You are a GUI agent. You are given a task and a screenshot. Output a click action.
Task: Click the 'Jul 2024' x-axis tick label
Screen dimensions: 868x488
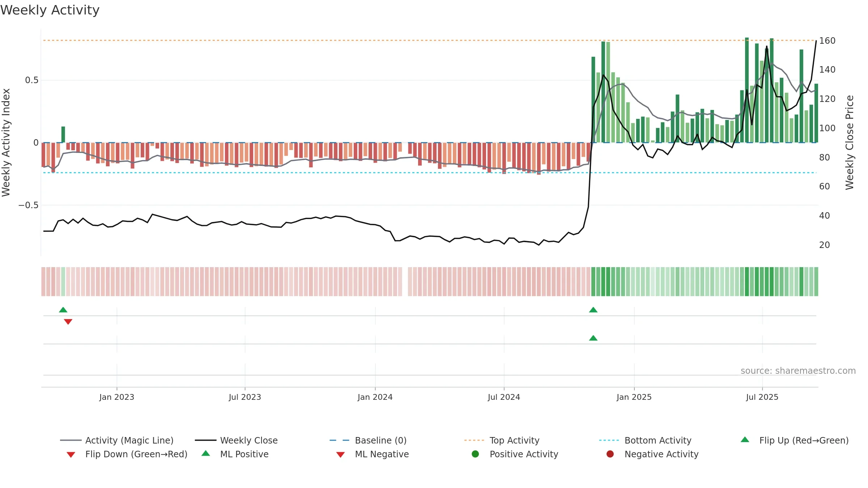(504, 397)
